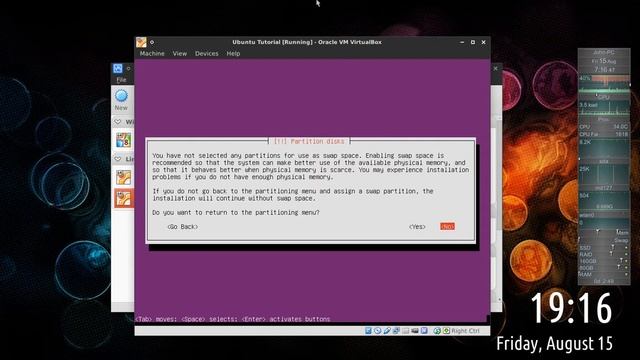Screen dimensions: 640x360
Task: Click the Ubuntu Tutorial [Running] window title
Action: coord(307,42)
